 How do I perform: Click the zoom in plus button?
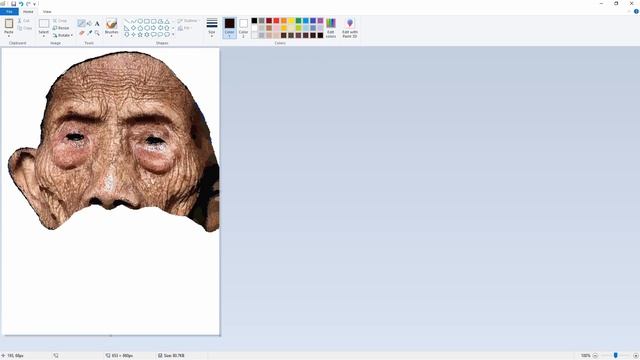point(636,356)
